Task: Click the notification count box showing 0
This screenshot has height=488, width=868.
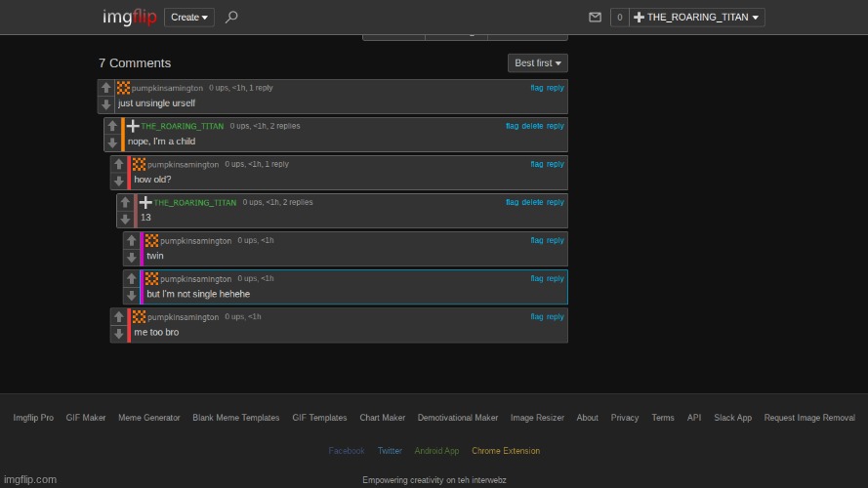Action: point(619,18)
